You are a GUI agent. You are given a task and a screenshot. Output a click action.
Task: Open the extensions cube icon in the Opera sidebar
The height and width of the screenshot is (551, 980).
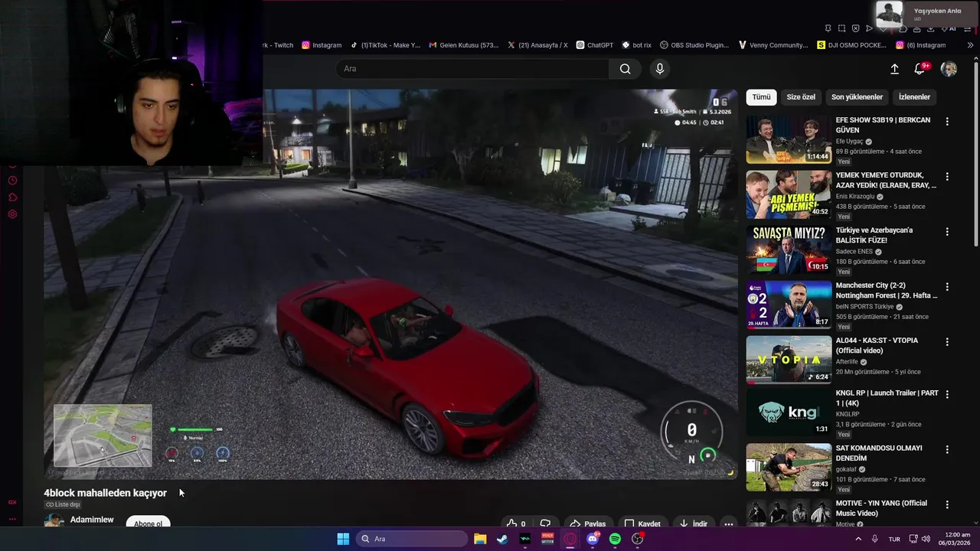pos(12,197)
